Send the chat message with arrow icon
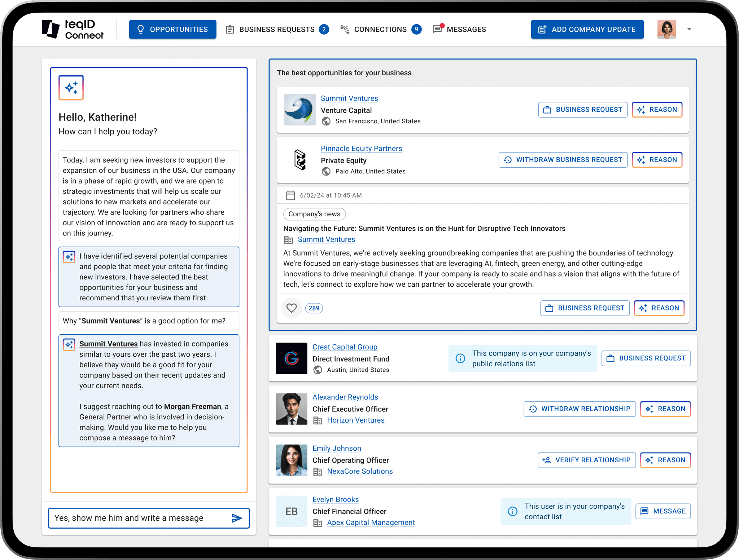Image resolution: width=739 pixels, height=560 pixels. [x=237, y=518]
